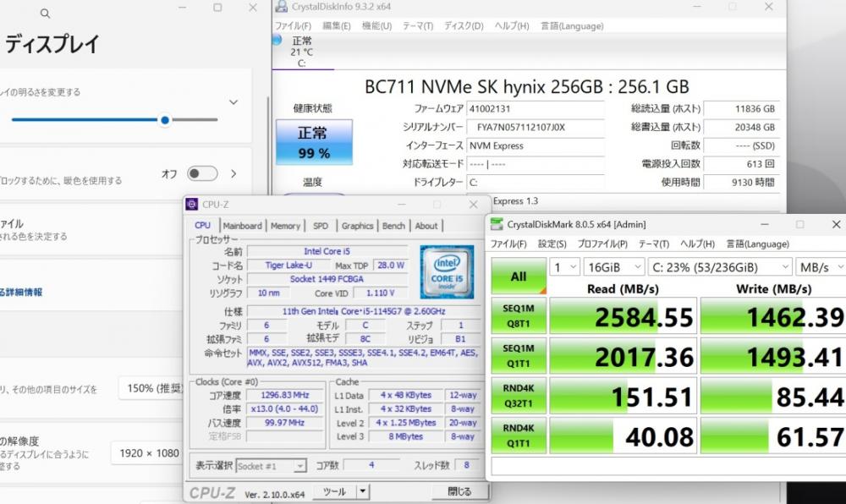Click the 1462.39 sequential write result
846x504 pixels.
tap(773, 316)
